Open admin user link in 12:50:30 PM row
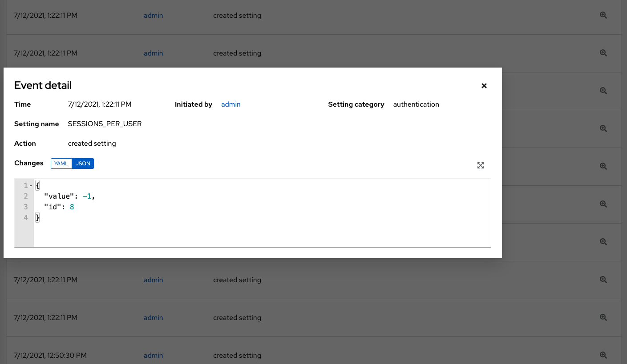Viewport: 627px width, 364px height. (x=153, y=356)
